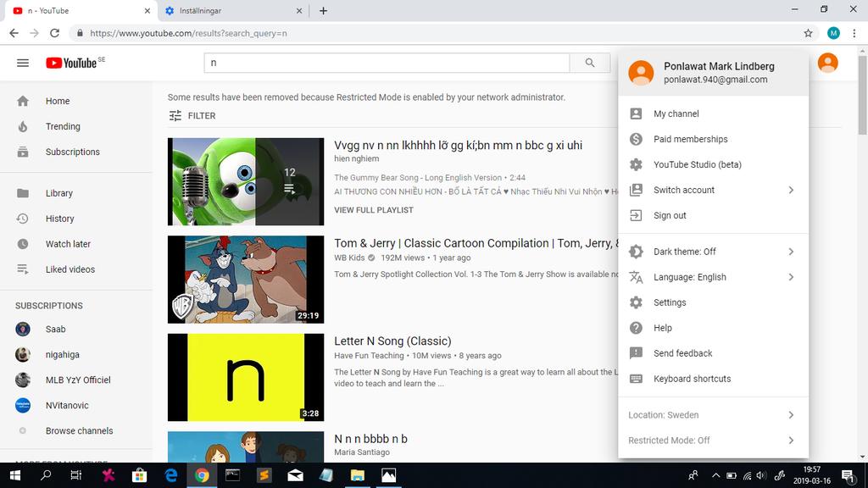Click into the YouTube search field
Viewport: 868px width, 488px height.
pos(387,63)
